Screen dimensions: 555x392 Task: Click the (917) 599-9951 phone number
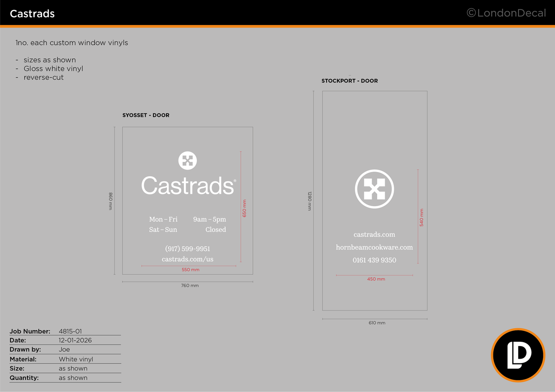pyautogui.click(x=188, y=249)
